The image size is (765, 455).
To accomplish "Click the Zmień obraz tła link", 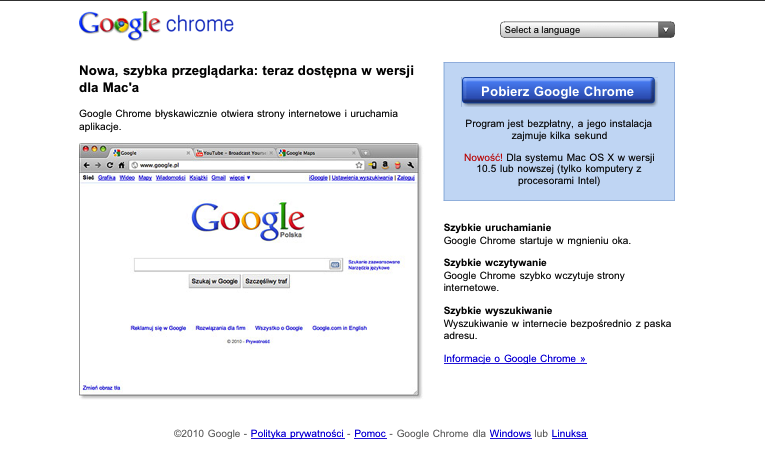I will tap(101, 388).
